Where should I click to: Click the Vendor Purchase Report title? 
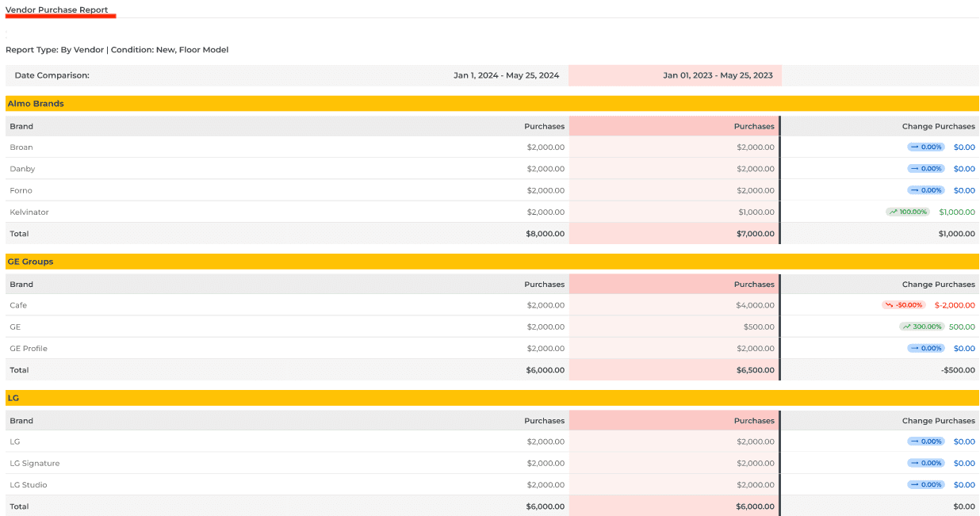57,10
